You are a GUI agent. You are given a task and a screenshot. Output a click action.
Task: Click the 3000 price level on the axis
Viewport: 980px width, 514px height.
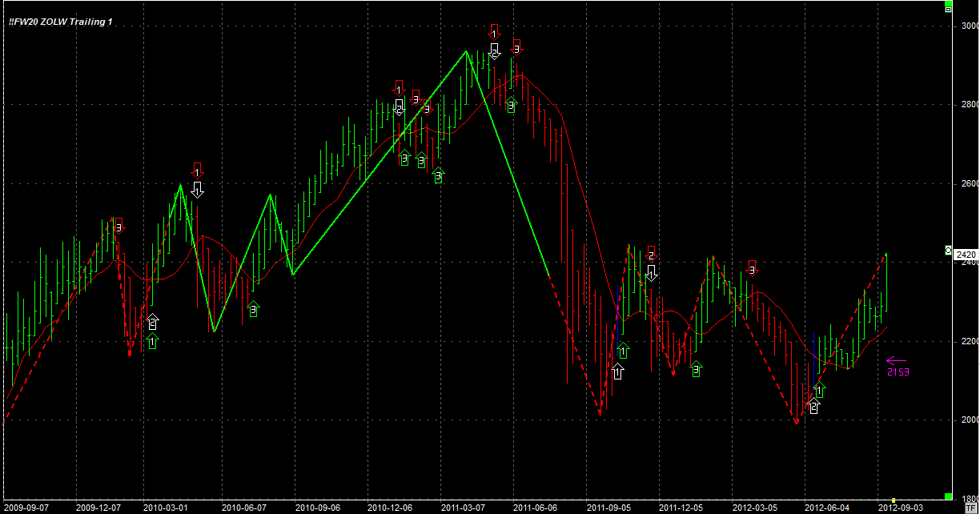969,26
